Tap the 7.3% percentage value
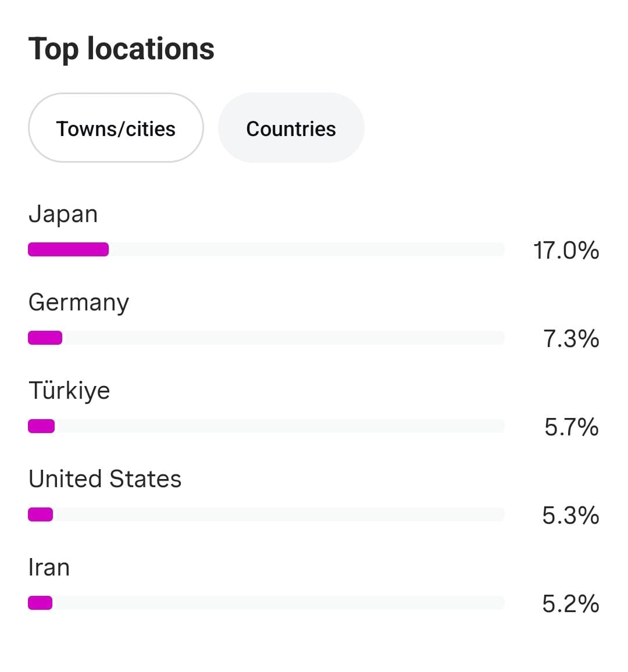Viewport: 628px width, 672px height. tap(570, 339)
